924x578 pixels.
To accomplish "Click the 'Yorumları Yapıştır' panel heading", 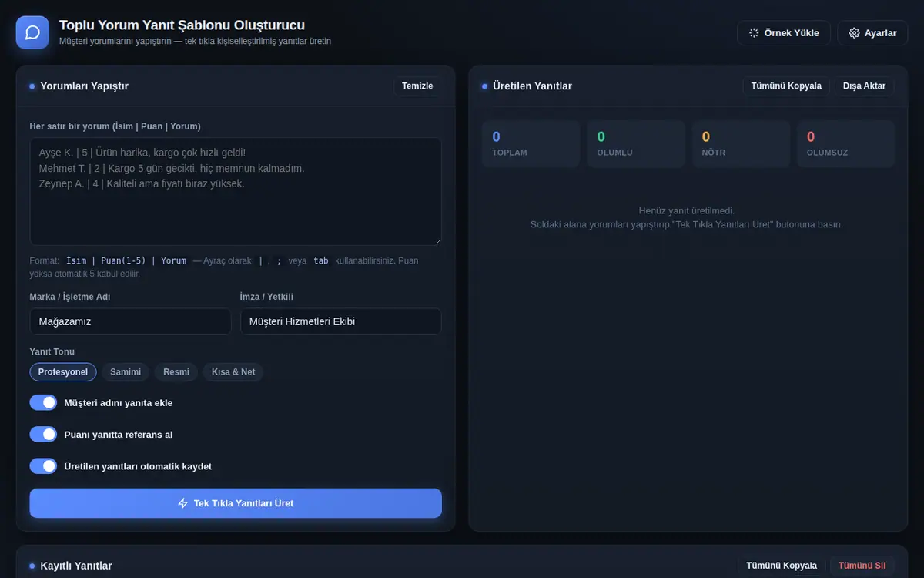I will pyautogui.click(x=85, y=86).
